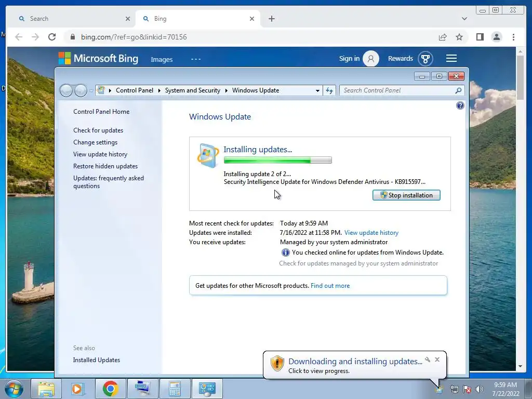Open Chrome profile avatar icon

pyautogui.click(x=496, y=37)
